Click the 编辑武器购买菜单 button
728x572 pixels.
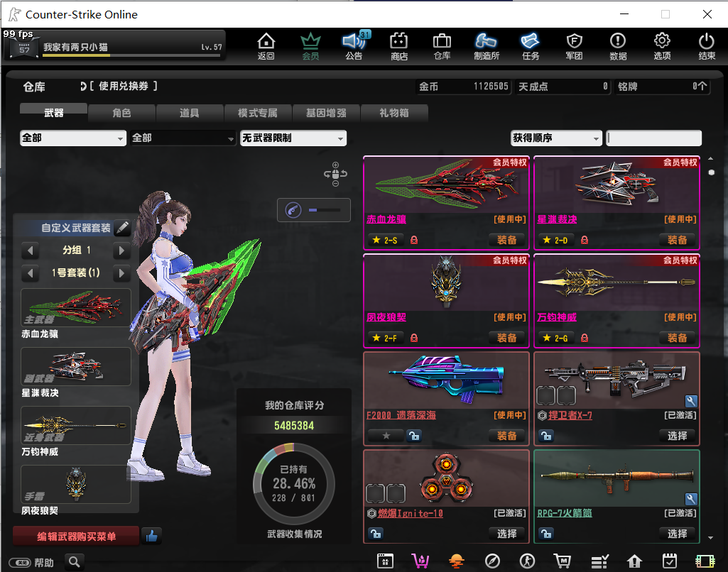76,537
